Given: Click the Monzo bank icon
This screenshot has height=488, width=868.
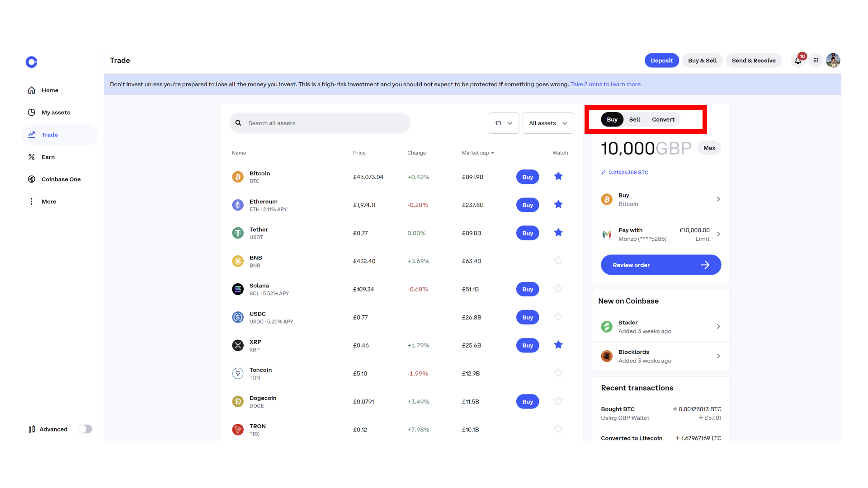Looking at the screenshot, I should (x=607, y=235).
